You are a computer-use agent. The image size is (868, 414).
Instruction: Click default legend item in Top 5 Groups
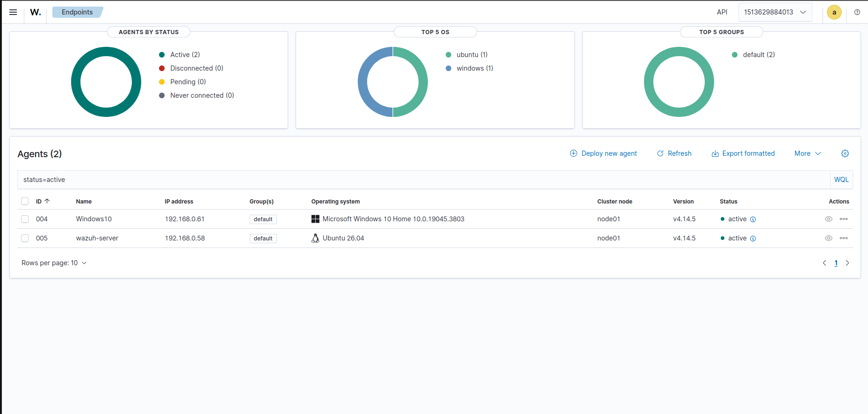click(753, 55)
